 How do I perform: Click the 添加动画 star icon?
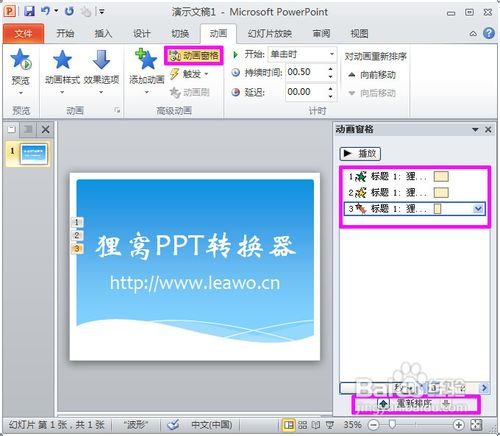point(146,59)
